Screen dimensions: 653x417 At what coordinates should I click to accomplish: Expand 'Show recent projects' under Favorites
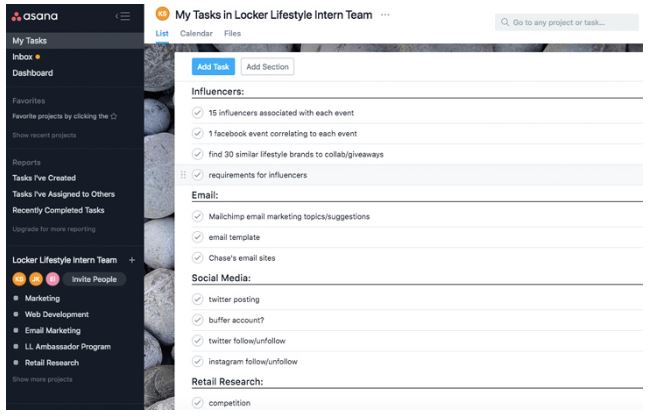pyautogui.click(x=44, y=135)
